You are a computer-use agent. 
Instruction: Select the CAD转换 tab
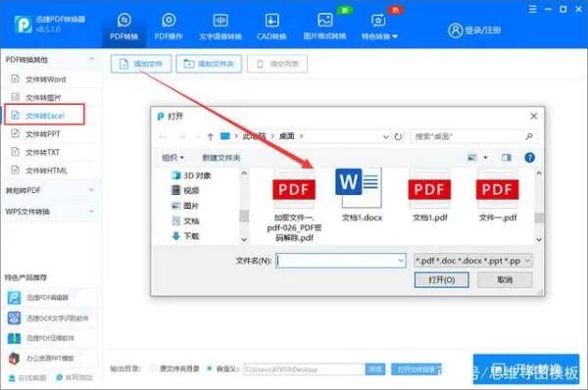pos(271,26)
